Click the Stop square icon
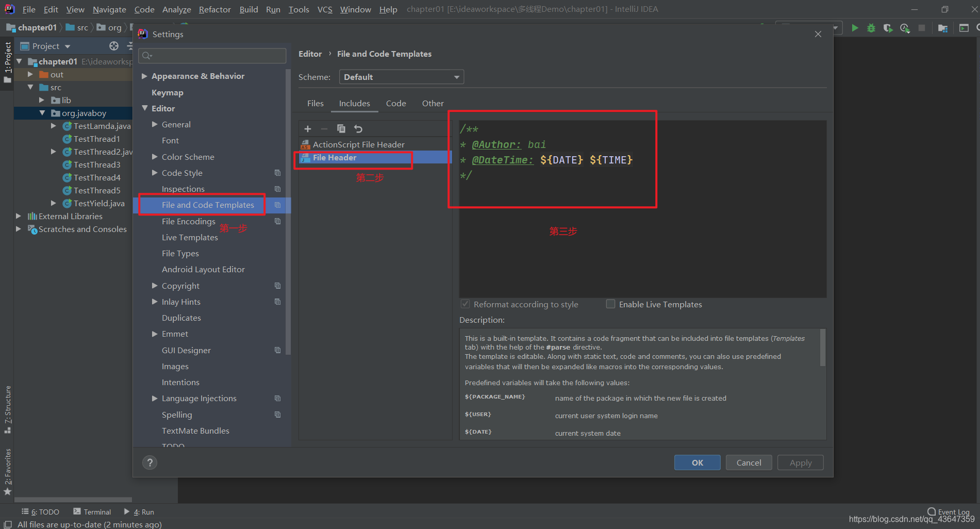 point(922,28)
